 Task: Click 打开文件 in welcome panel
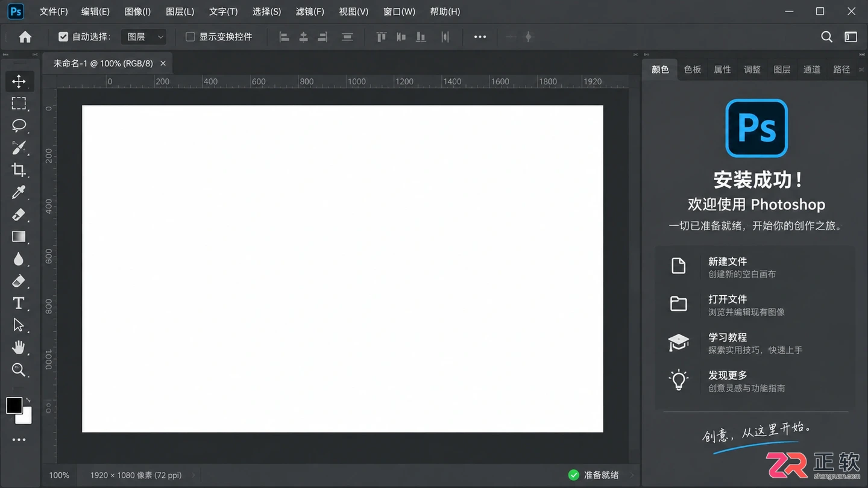[755, 305]
